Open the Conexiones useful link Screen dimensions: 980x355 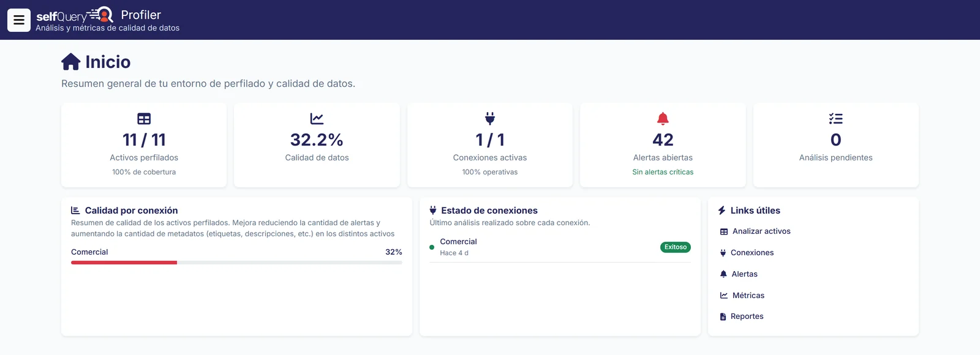click(x=752, y=253)
